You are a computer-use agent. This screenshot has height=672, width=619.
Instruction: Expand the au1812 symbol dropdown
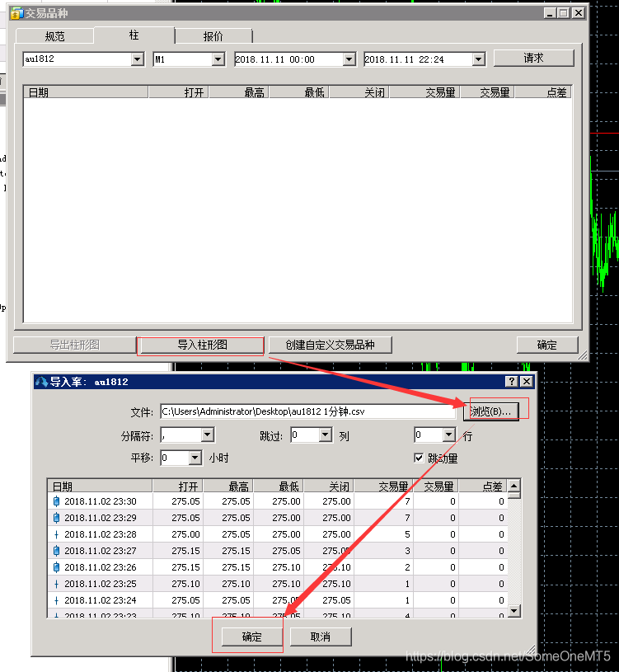pyautogui.click(x=137, y=59)
